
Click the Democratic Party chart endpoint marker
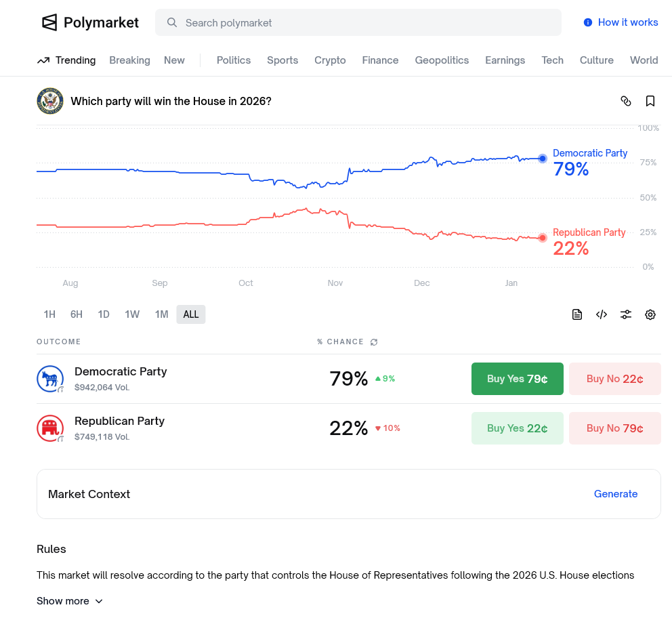(542, 159)
